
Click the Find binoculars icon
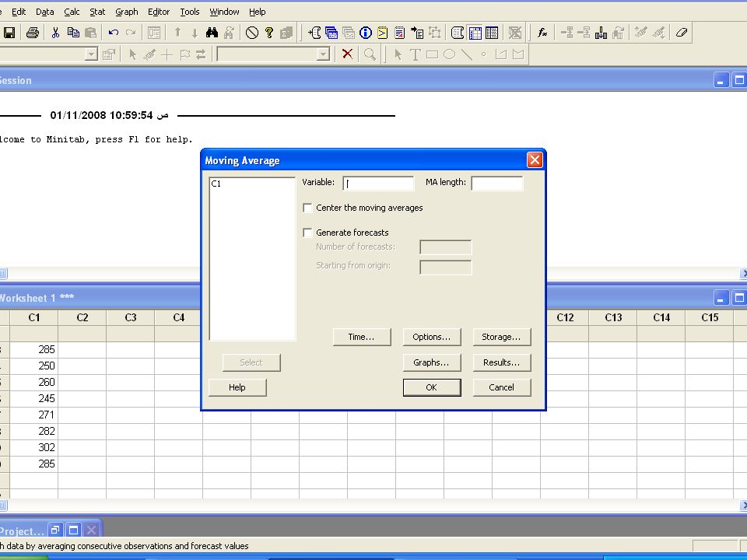pos(212,33)
